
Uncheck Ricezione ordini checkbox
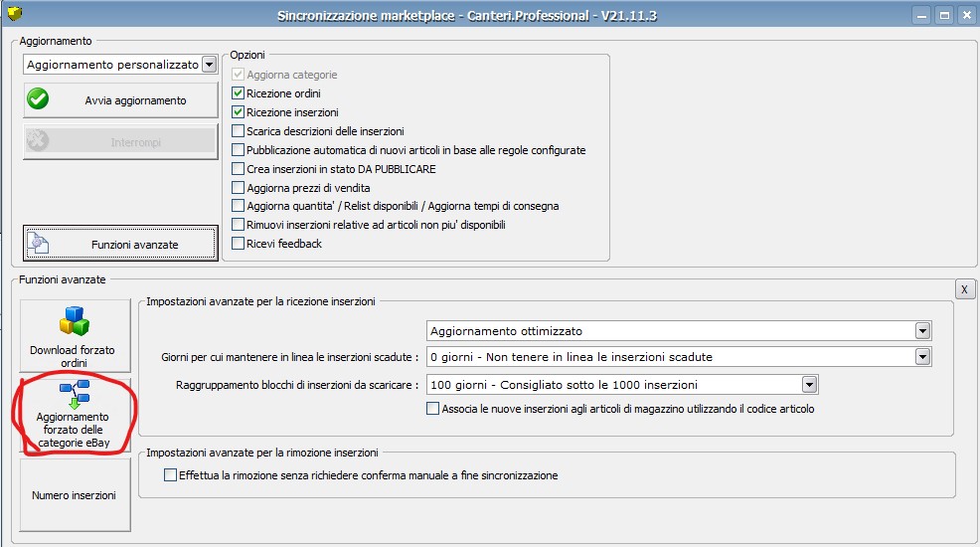pos(238,93)
